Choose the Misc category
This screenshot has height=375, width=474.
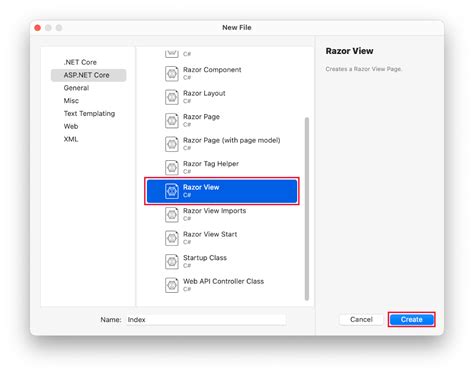click(71, 101)
